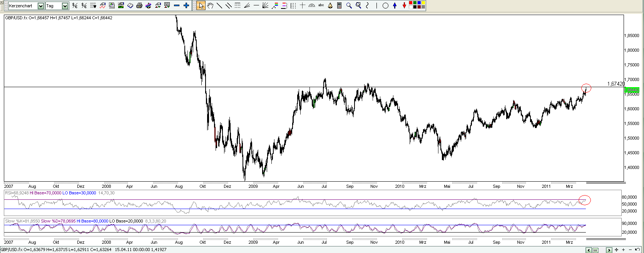Select the vertical dotted time lines tool
This screenshot has height=253, width=644.
click(293, 5)
